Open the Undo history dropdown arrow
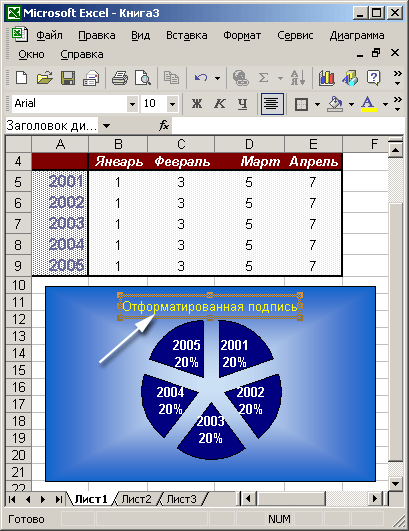409x531 pixels. 217,79
